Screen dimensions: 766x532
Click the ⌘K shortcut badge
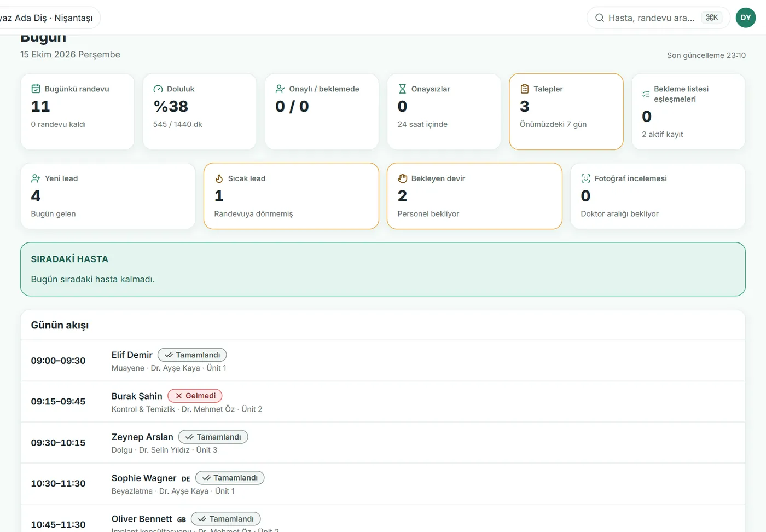[x=712, y=18]
